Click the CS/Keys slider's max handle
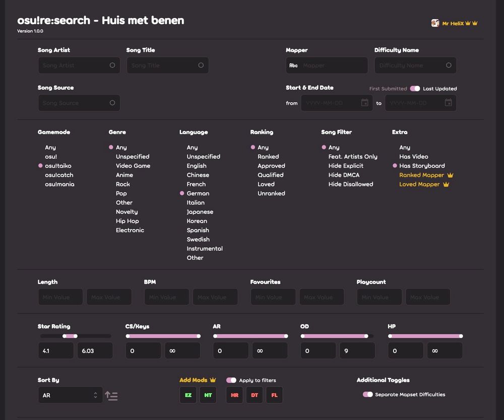This screenshot has height=420, width=504. pos(199,336)
